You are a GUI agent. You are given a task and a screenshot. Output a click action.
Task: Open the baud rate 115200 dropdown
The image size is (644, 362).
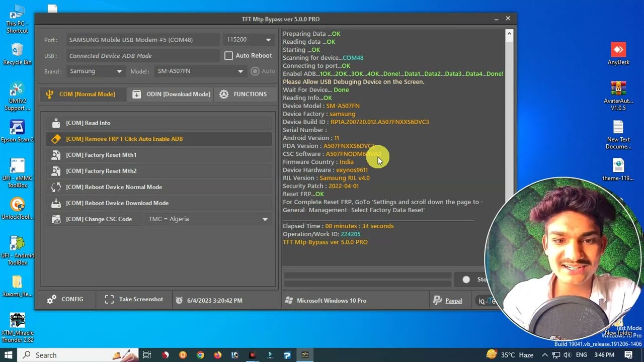point(249,40)
